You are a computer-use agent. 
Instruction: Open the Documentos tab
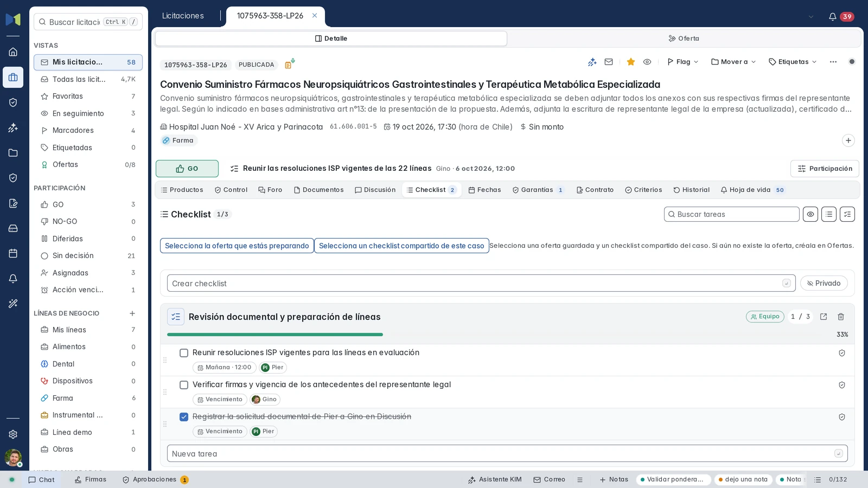pyautogui.click(x=318, y=190)
